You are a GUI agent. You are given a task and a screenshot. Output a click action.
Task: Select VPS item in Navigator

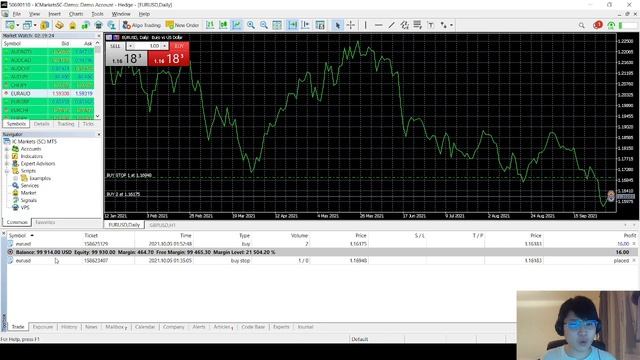(25, 208)
